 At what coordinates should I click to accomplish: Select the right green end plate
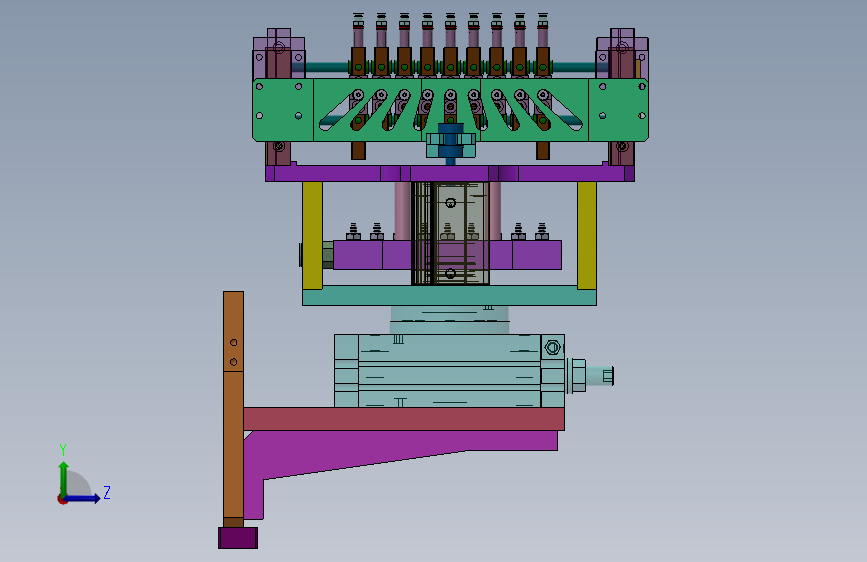pyautogui.click(x=618, y=110)
